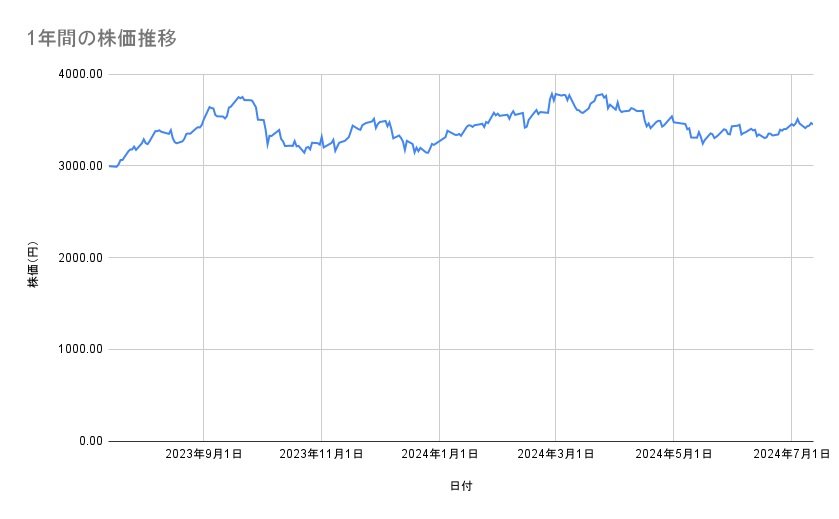Click the blue line where it crosses the 2024年5月1日 gridline

(673, 121)
